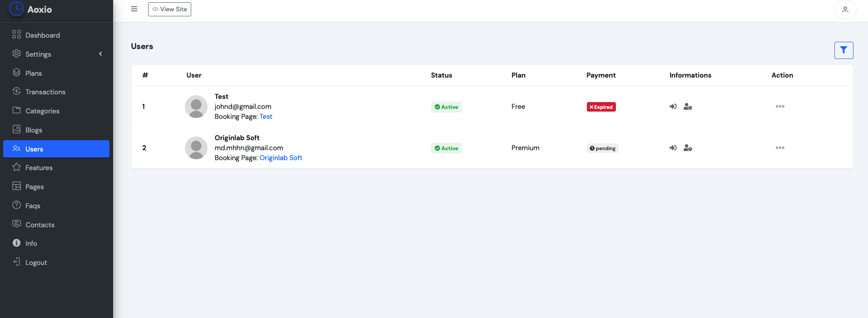
Task: Select Logout in the sidebar
Action: click(56, 262)
